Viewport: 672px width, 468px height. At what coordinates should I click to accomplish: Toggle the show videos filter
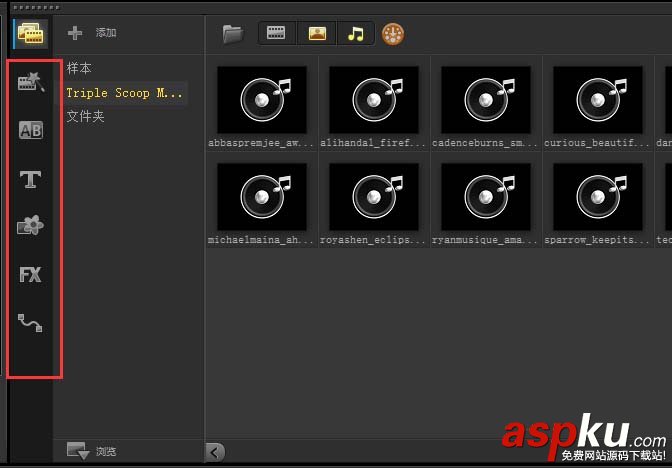[276, 33]
